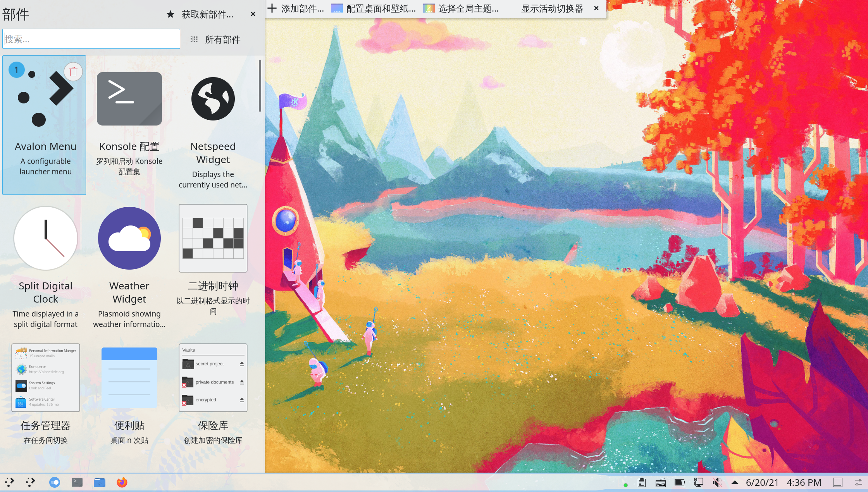Open the Dolphin file manager taskbar icon
Screen dimensions: 868x492
click(x=100, y=482)
